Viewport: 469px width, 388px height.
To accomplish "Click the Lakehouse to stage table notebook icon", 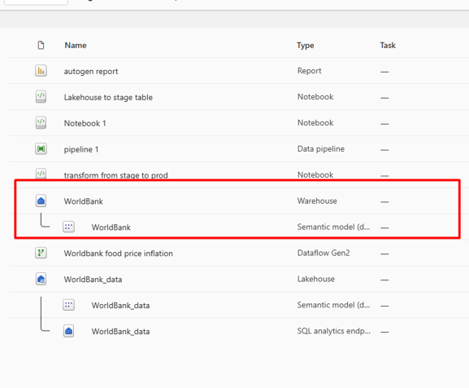I will pyautogui.click(x=41, y=97).
